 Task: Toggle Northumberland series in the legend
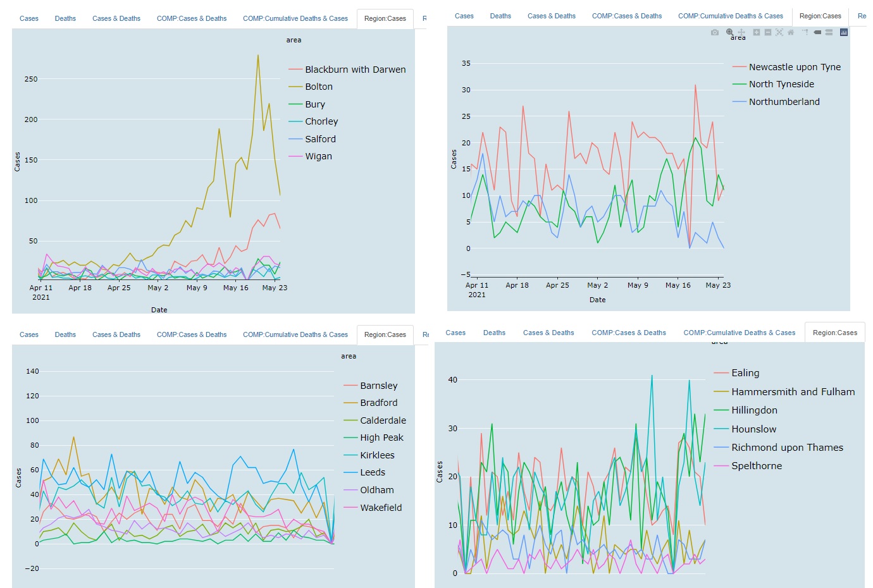click(784, 102)
